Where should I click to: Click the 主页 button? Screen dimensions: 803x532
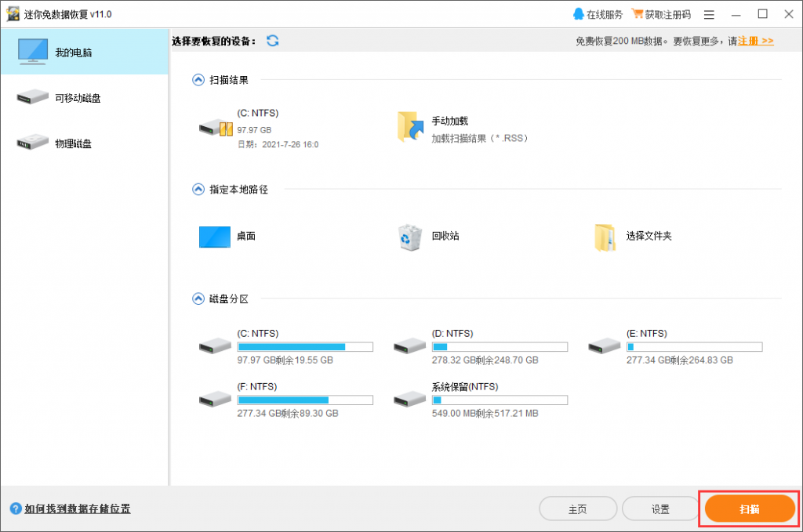[578, 509]
